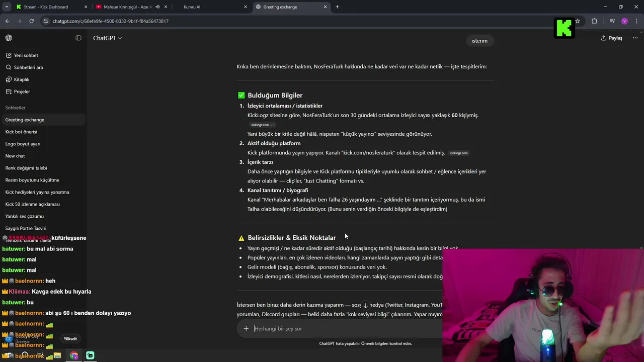Click the Projeler folder icon
Screen dimensions: 644x362
point(9,92)
